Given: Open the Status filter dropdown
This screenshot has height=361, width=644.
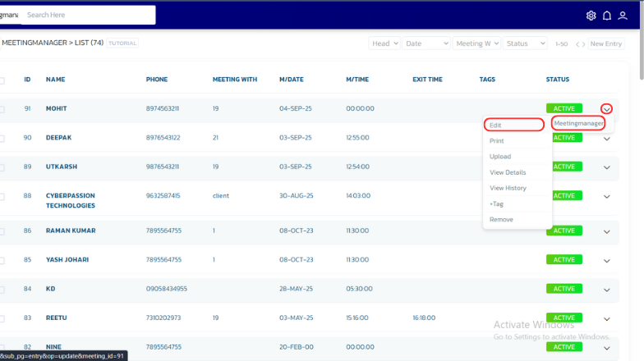Looking at the screenshot, I should (x=526, y=43).
